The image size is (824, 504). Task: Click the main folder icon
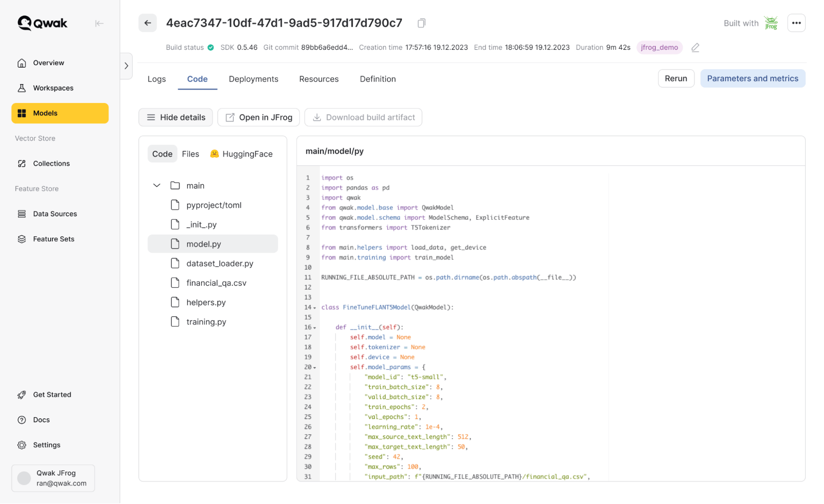(x=175, y=185)
